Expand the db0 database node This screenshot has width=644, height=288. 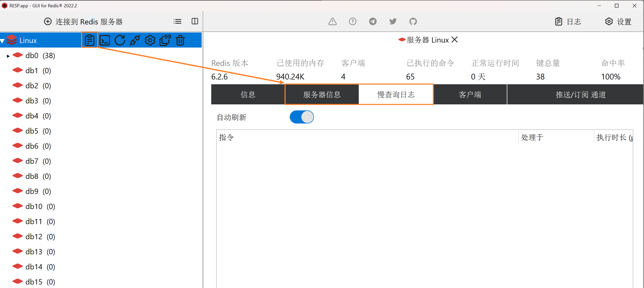tap(8, 56)
